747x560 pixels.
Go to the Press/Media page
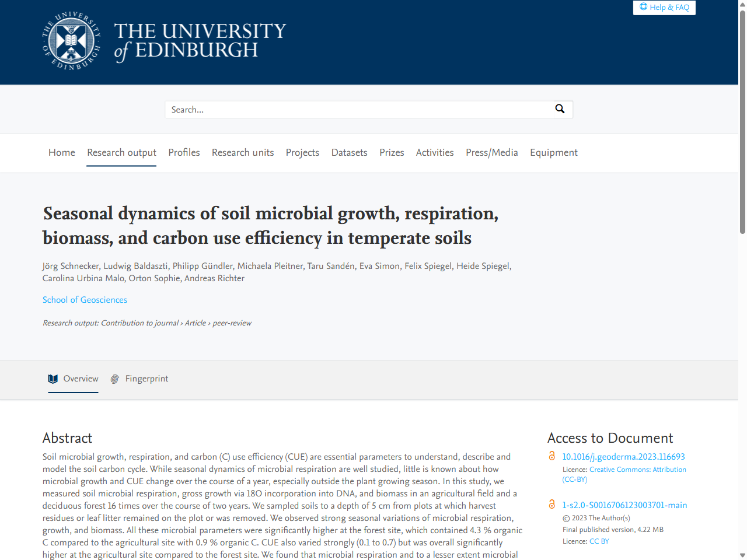(491, 152)
